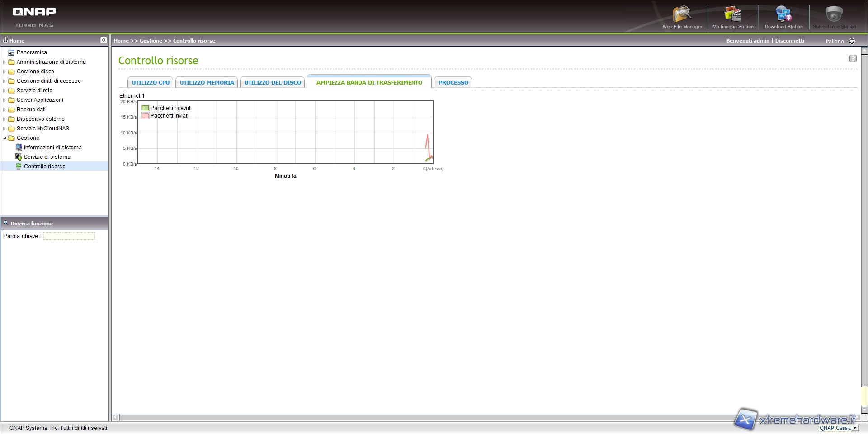Screen dimensions: 868x434
Task: Switch to the UTILIZZO CPU tab
Action: 151,82
